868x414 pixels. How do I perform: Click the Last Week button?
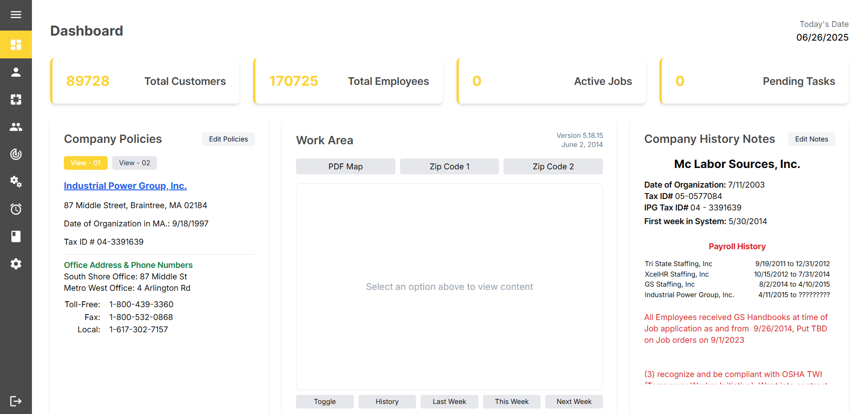[449, 402]
